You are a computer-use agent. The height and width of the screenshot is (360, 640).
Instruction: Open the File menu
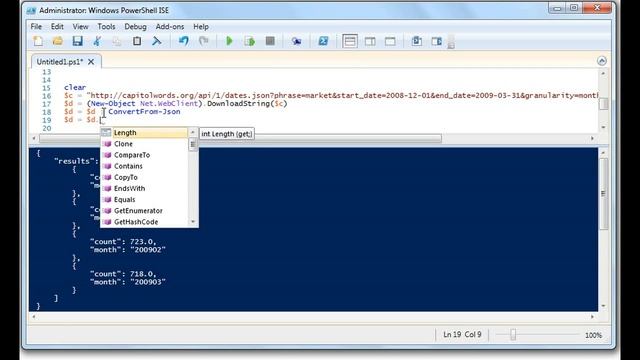pyautogui.click(x=36, y=27)
